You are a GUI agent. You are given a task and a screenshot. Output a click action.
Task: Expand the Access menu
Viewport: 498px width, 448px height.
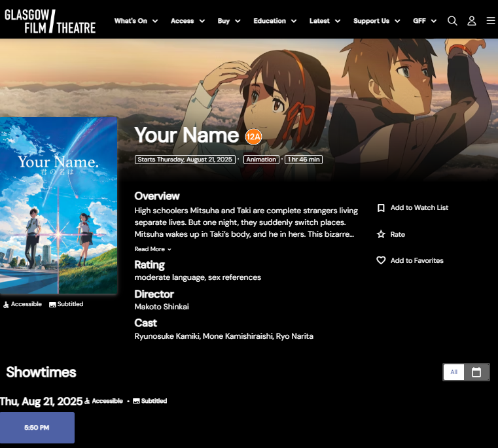click(188, 21)
